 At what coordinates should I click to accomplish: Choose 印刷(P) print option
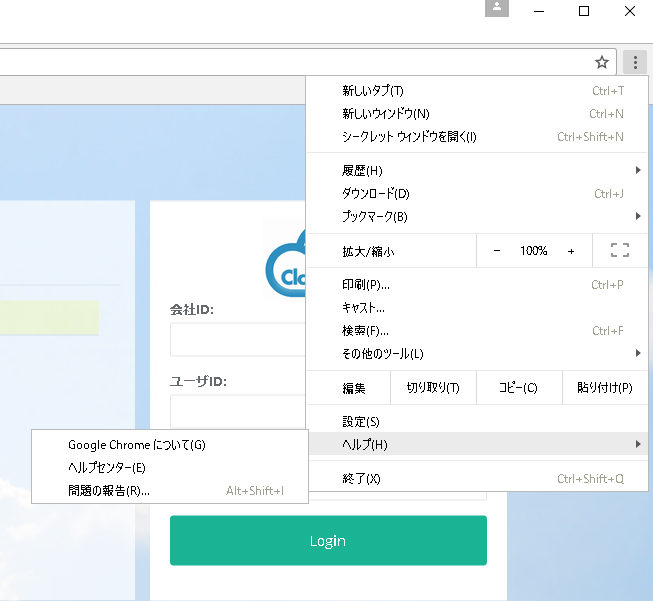[x=366, y=285]
